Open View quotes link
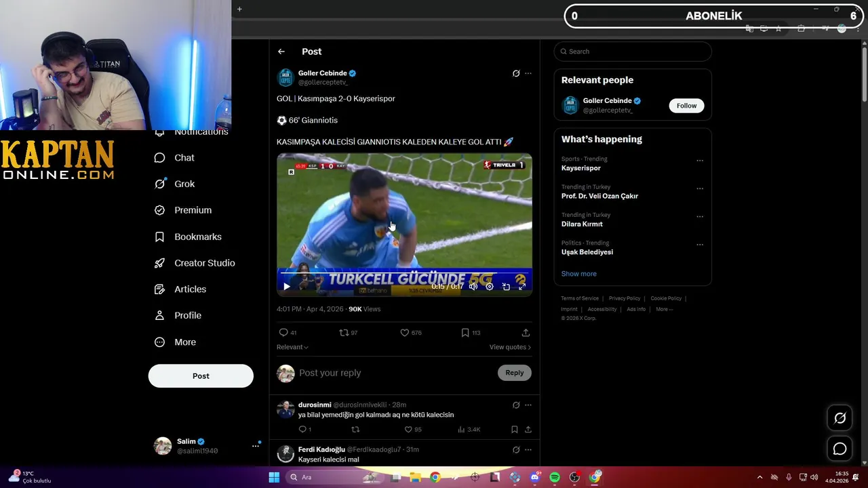Viewport: 868px width, 488px height. 510,347
